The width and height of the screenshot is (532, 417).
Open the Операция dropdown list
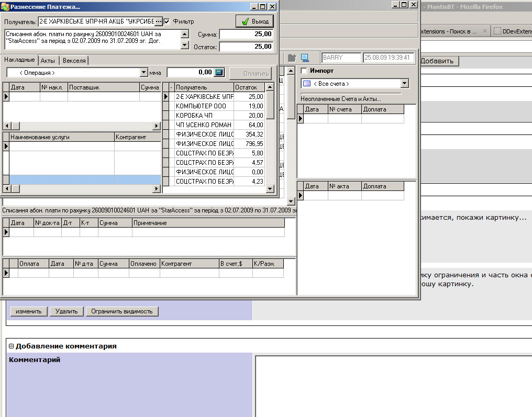[144, 73]
